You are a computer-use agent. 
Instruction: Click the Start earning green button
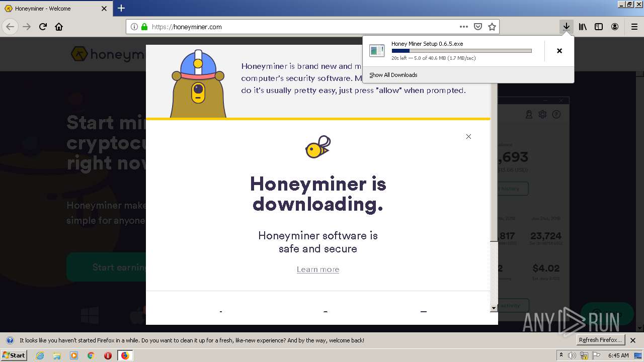(x=106, y=267)
